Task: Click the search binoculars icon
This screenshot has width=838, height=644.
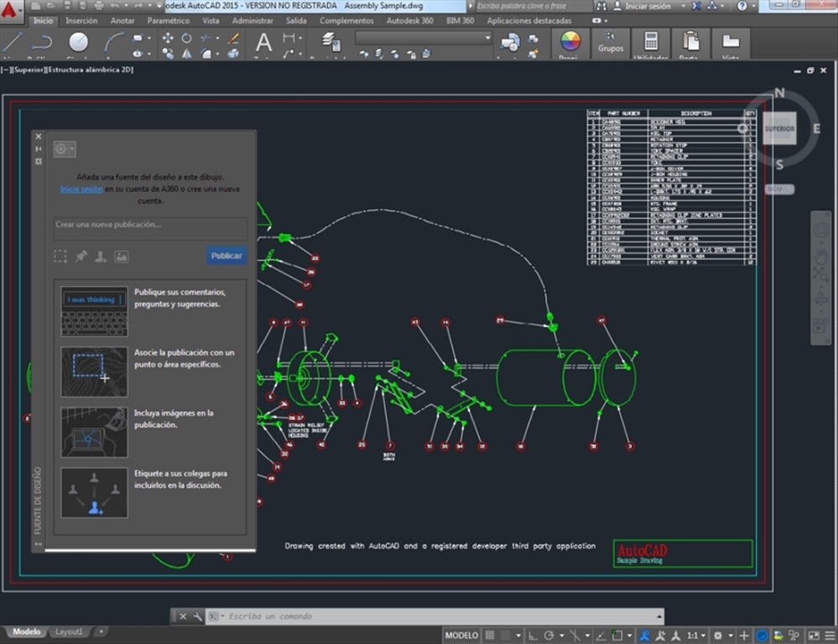Action: [601, 6]
